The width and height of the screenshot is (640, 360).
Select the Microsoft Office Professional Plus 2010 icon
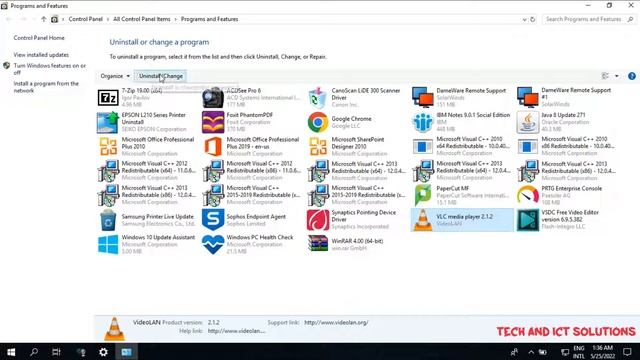(108, 146)
